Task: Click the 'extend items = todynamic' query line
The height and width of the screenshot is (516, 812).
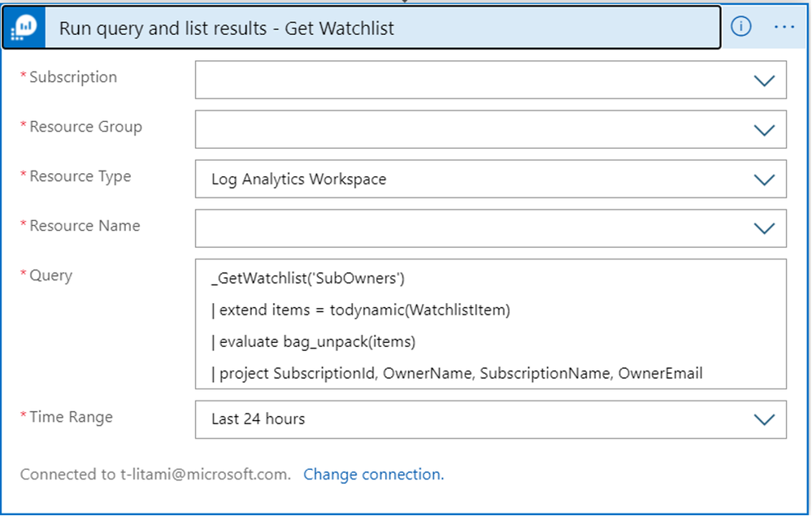Action: [360, 310]
